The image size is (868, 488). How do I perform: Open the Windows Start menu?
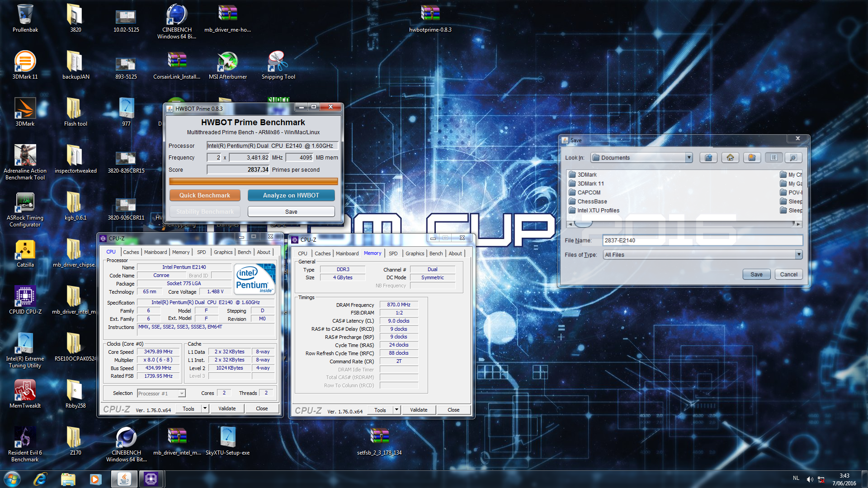[x=12, y=479]
